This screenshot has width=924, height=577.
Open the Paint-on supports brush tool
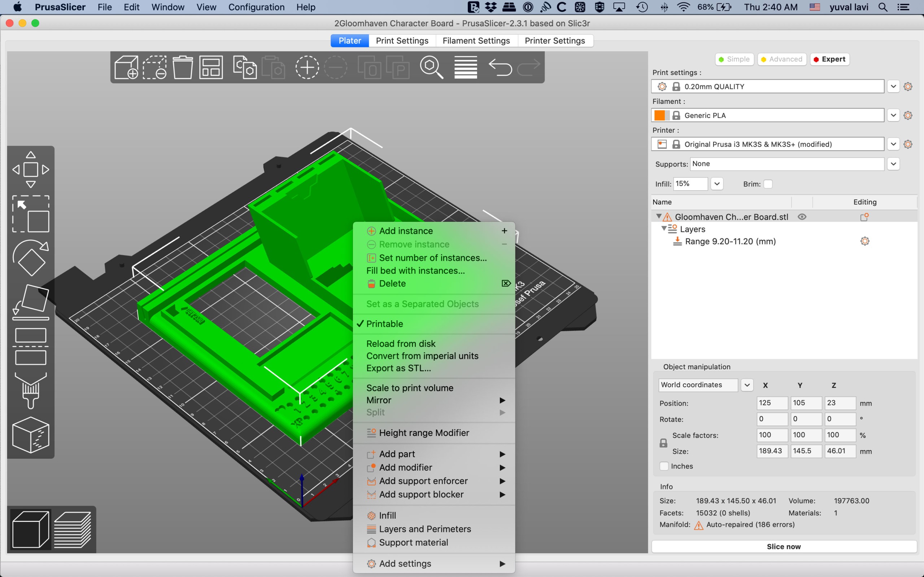pyautogui.click(x=31, y=390)
